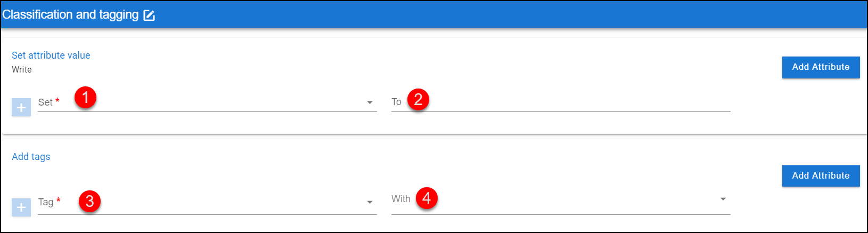The height and width of the screenshot is (233, 868).
Task: Click the red circle marker numbered 2
Action: tap(418, 99)
